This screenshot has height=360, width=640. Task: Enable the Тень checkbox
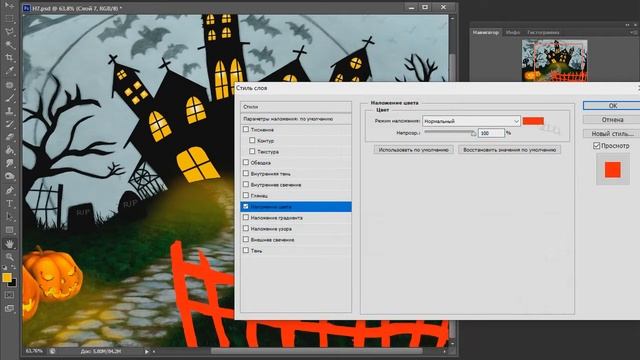[246, 251]
